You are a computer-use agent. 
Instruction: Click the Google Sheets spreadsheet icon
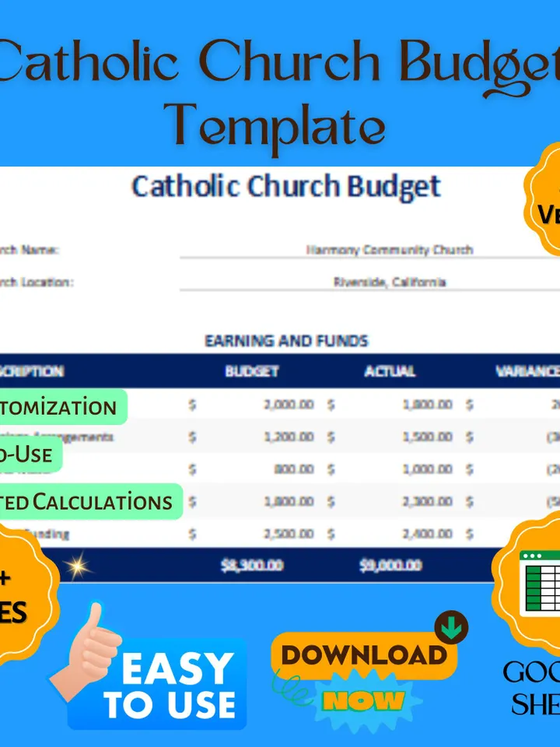pos(540,583)
